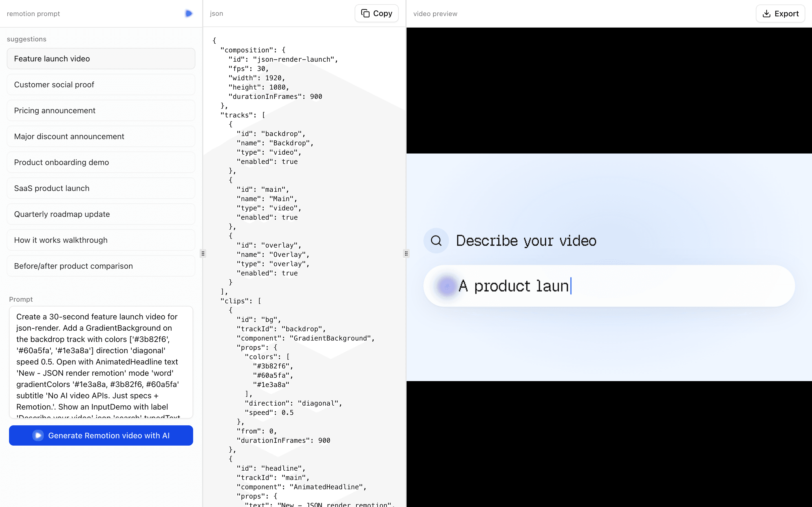The height and width of the screenshot is (507, 812).
Task: Click the Export button
Action: [780, 13]
